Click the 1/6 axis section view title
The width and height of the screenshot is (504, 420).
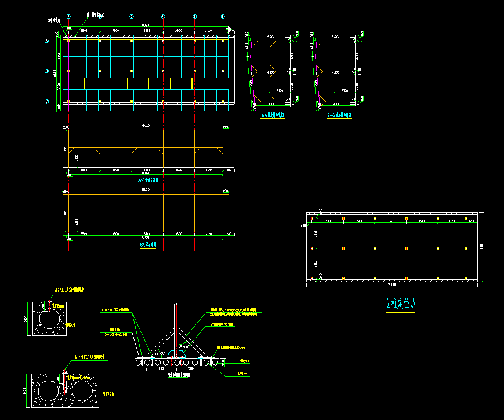tap(273, 115)
